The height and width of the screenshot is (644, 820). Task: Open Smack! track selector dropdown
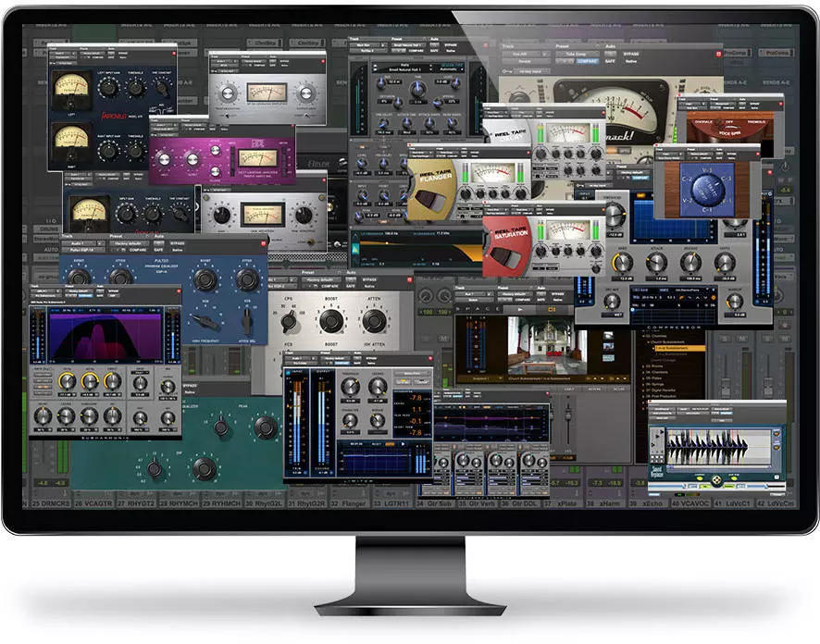click(x=526, y=54)
